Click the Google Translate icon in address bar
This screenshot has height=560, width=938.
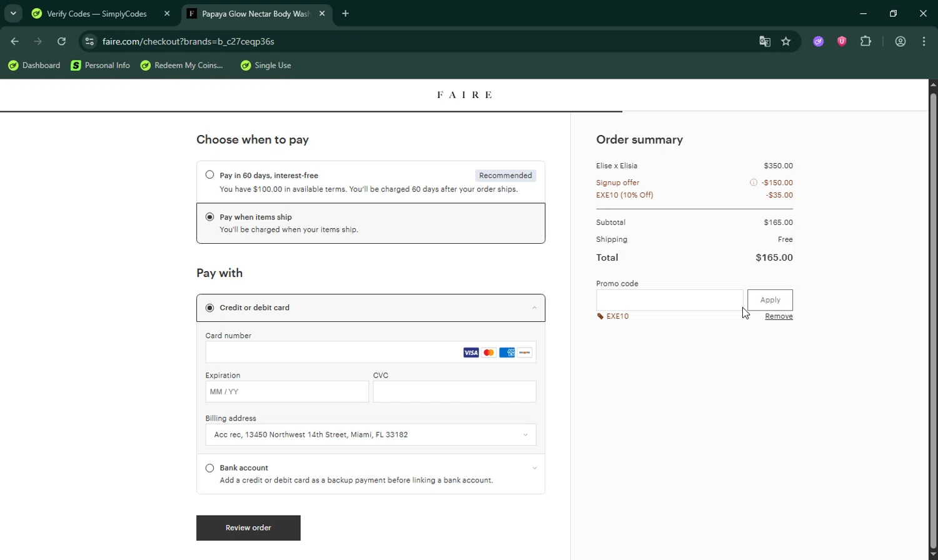coord(765,41)
